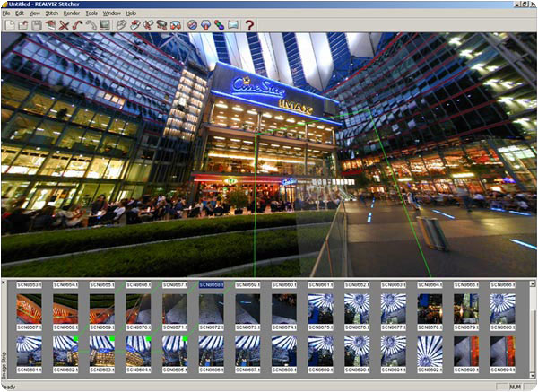Select thumbnail labeled SCN0680
The width and height of the screenshot is (538, 392).
pyautogui.click(x=503, y=309)
